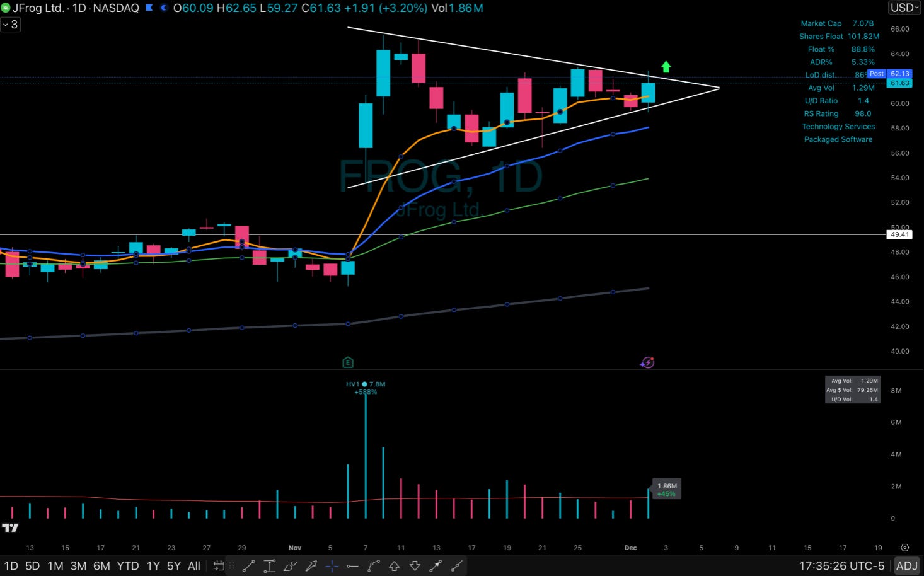Click the Packaged Software industry text
This screenshot has width=924, height=576.
[x=838, y=139]
